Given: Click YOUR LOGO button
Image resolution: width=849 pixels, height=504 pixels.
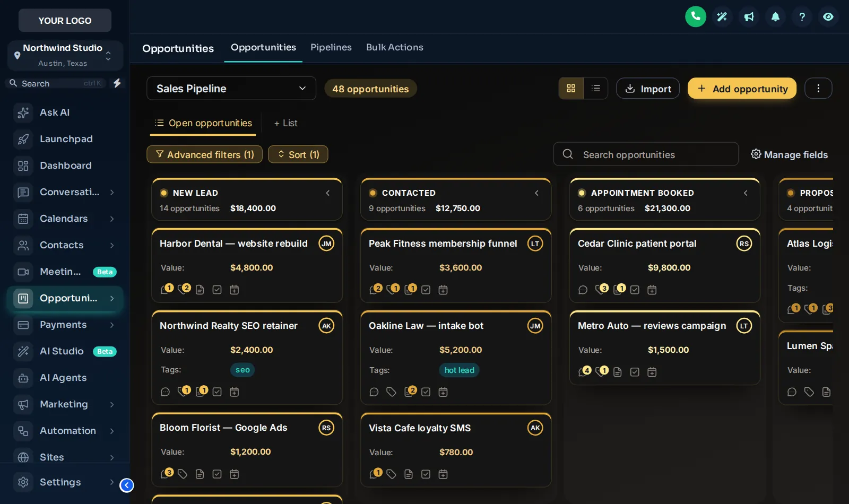Looking at the screenshot, I should coord(65,20).
